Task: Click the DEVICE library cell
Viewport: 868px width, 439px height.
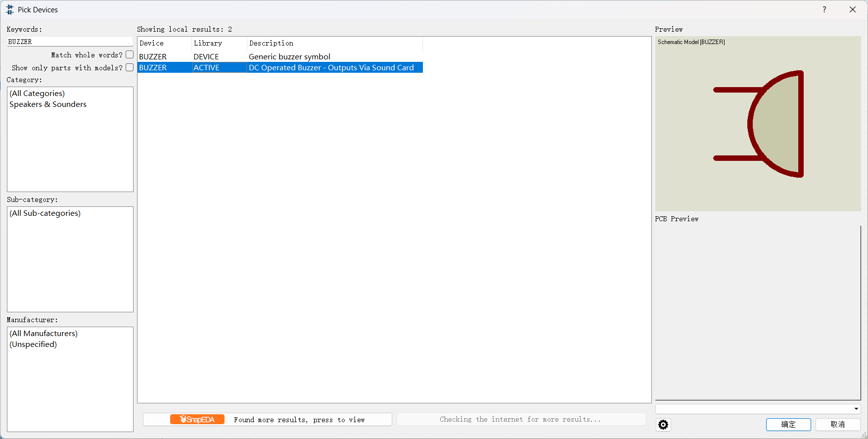Action: coord(206,56)
